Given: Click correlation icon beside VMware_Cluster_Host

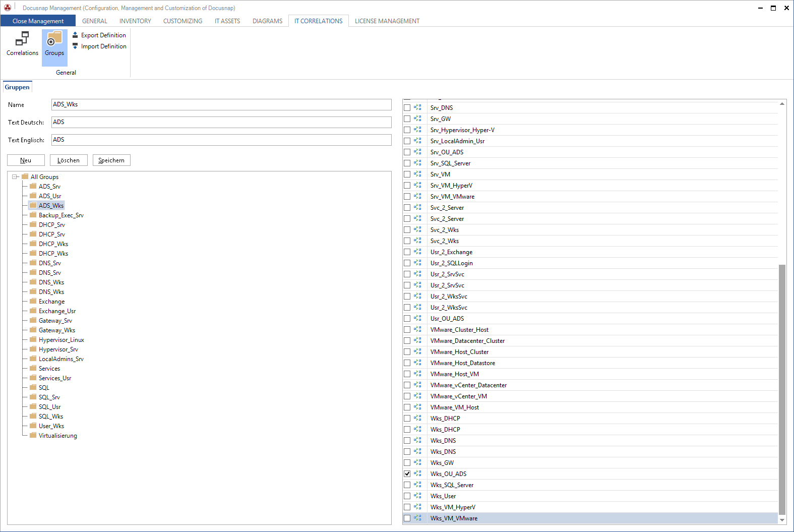Looking at the screenshot, I should 417,329.
